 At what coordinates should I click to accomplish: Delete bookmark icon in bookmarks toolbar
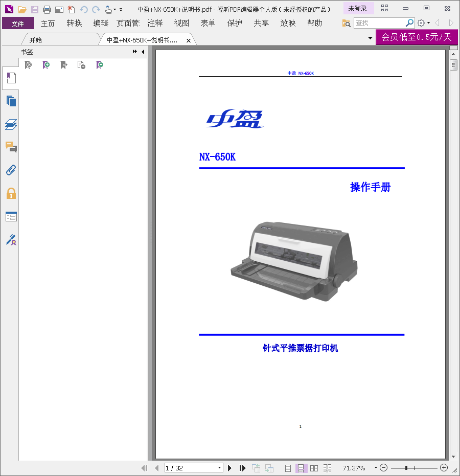(x=28, y=64)
